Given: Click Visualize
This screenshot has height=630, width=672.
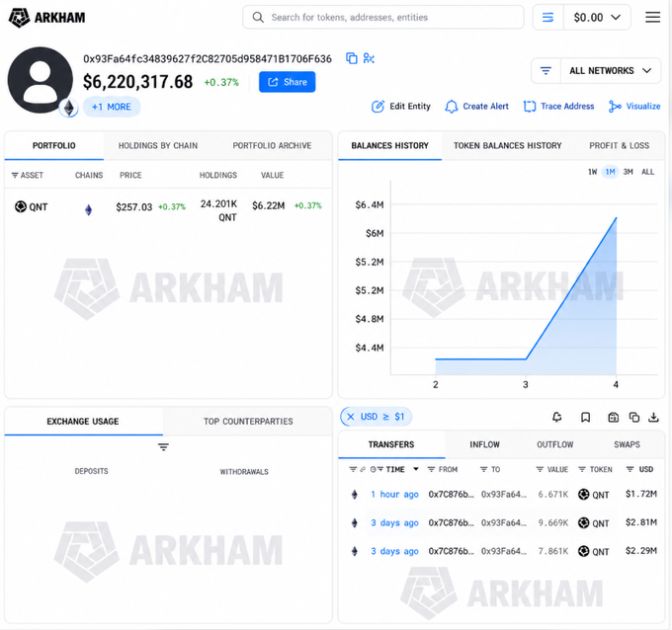Looking at the screenshot, I should point(634,107).
